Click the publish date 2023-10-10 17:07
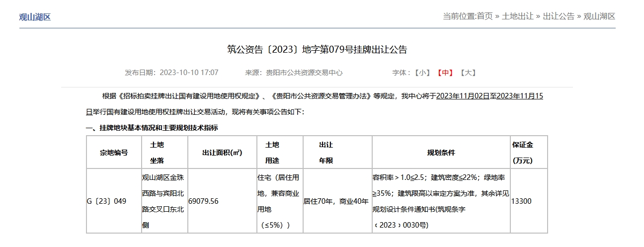The height and width of the screenshot is (247, 644). tap(189, 73)
